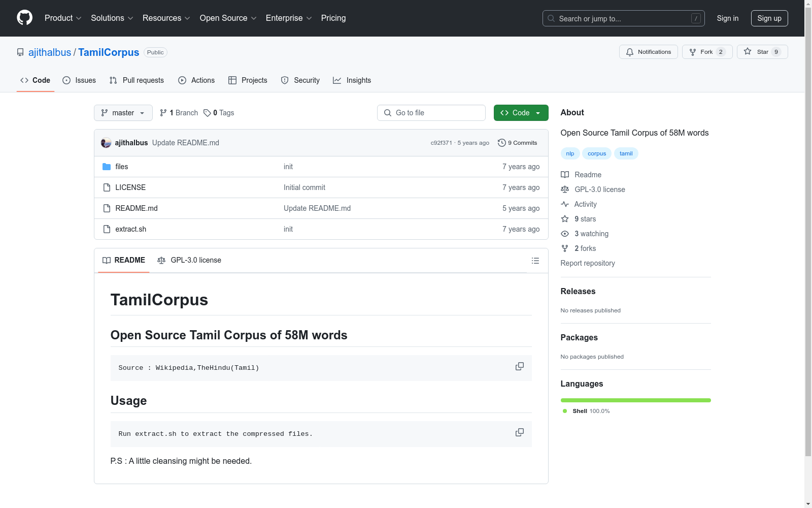
Task: Click the Search or jump to field
Action: click(624, 18)
